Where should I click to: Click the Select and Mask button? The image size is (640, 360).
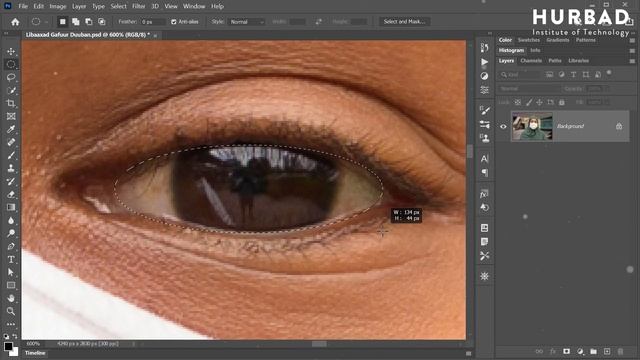404,22
